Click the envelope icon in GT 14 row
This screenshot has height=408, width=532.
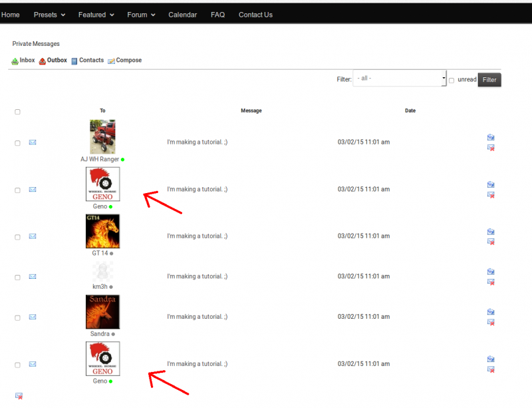pyautogui.click(x=33, y=236)
